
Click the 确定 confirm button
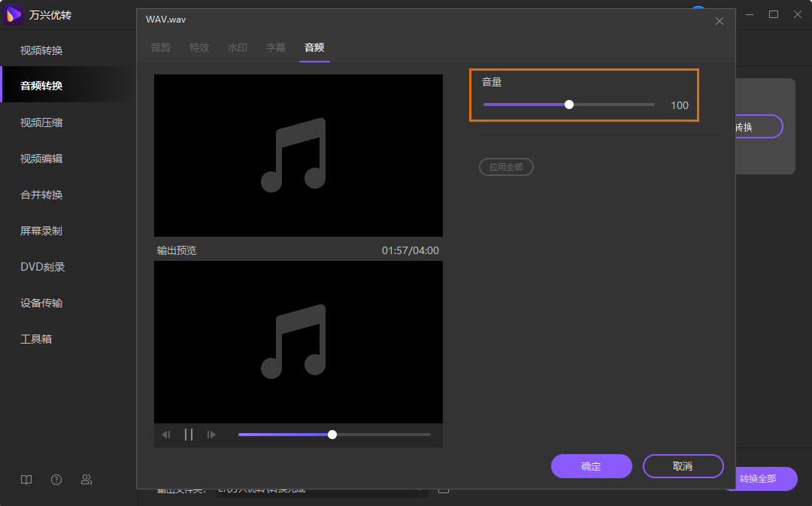coord(592,466)
